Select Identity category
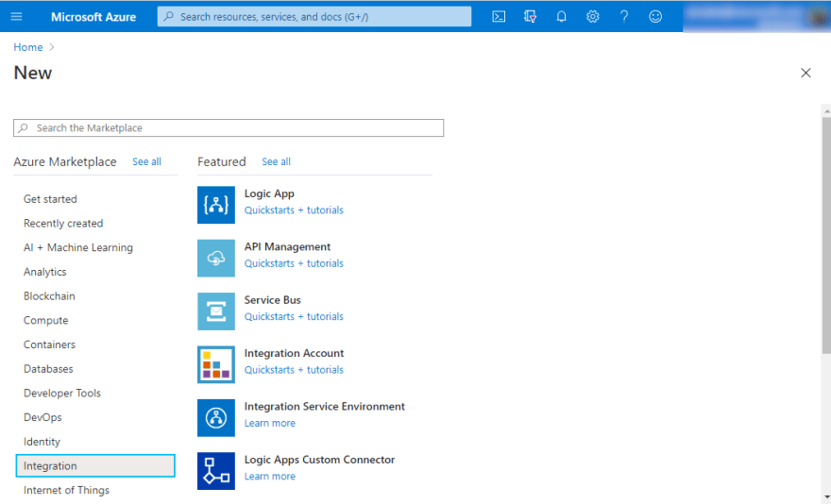The image size is (831, 504). [x=42, y=442]
